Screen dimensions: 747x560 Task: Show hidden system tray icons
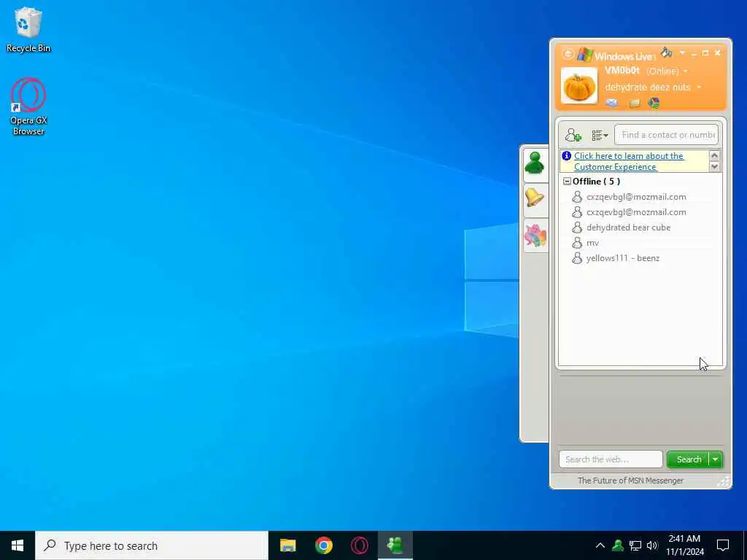(x=600, y=545)
